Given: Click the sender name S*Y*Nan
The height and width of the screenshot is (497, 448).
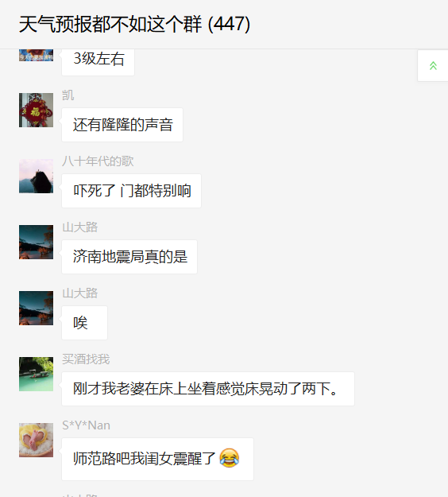Looking at the screenshot, I should 86,425.
